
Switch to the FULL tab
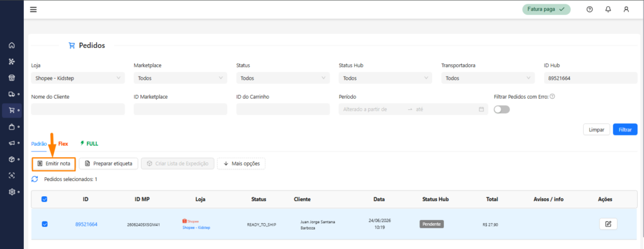pos(89,144)
